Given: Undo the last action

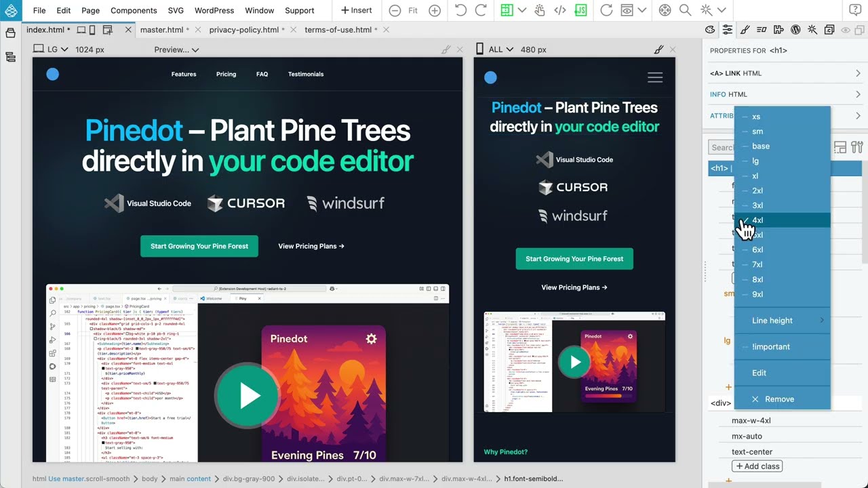Looking at the screenshot, I should [x=461, y=10].
